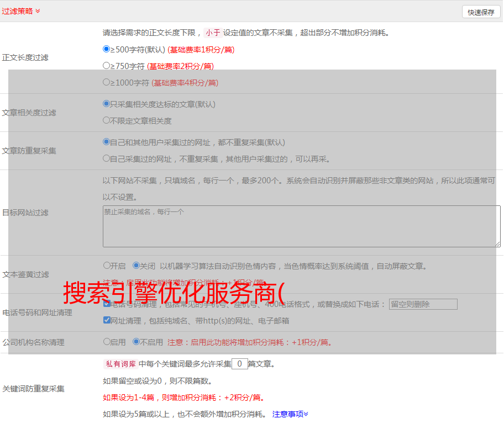Select 启用 for 公司机构名称清理
Image resolution: width=504 pixels, height=424 pixels.
(x=107, y=342)
